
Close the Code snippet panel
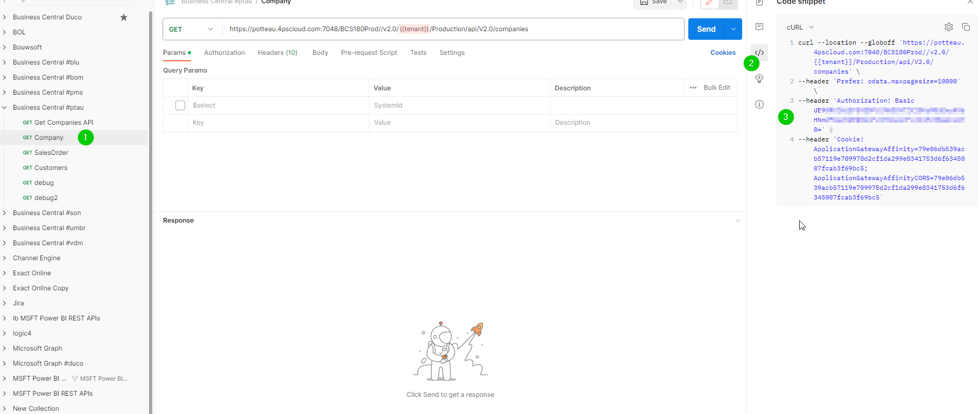(970, 3)
